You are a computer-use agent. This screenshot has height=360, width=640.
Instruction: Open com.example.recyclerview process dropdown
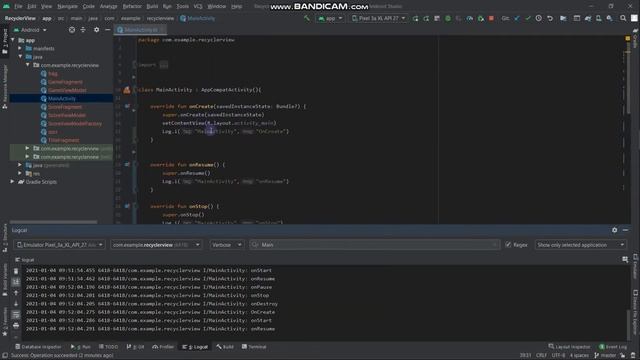[x=156, y=245]
